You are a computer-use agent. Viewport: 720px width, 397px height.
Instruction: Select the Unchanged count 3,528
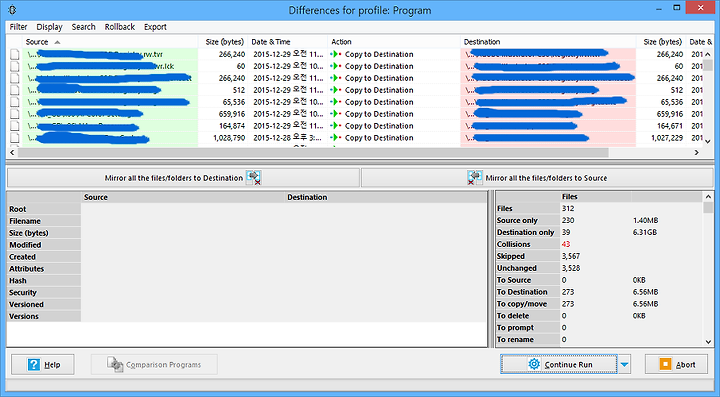[571, 268]
